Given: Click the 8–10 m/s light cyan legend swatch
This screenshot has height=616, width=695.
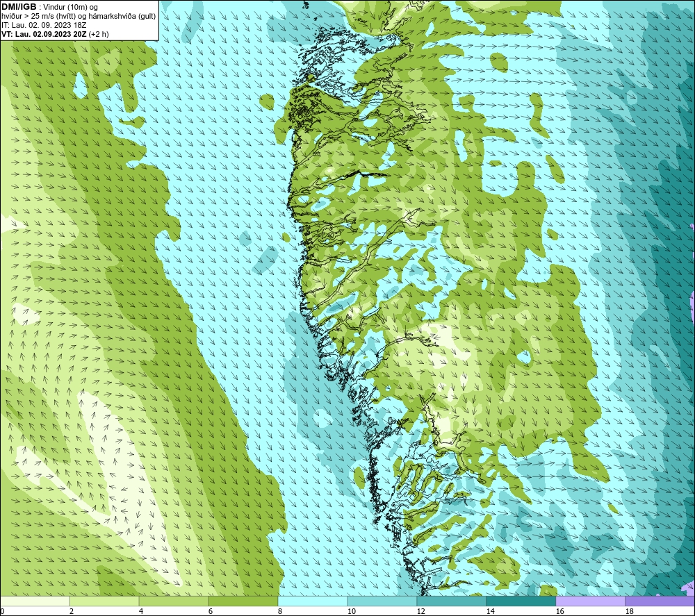Looking at the screenshot, I should point(313,601).
